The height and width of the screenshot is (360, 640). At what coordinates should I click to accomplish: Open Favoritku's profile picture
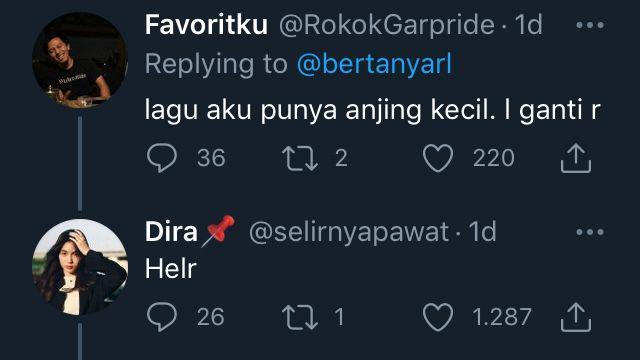(80, 60)
